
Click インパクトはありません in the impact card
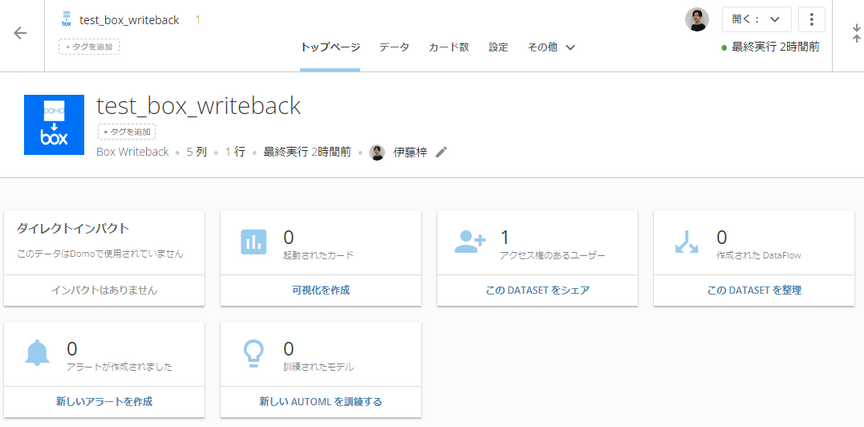coord(104,290)
